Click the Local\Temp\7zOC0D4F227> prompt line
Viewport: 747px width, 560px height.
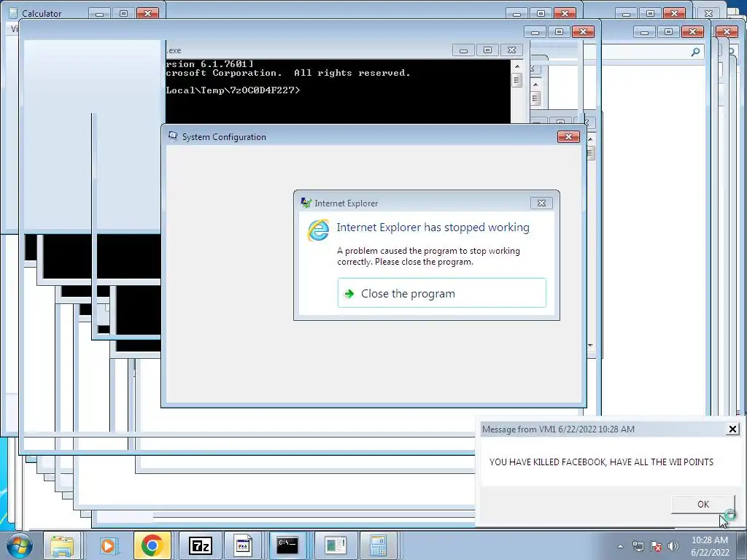(233, 90)
